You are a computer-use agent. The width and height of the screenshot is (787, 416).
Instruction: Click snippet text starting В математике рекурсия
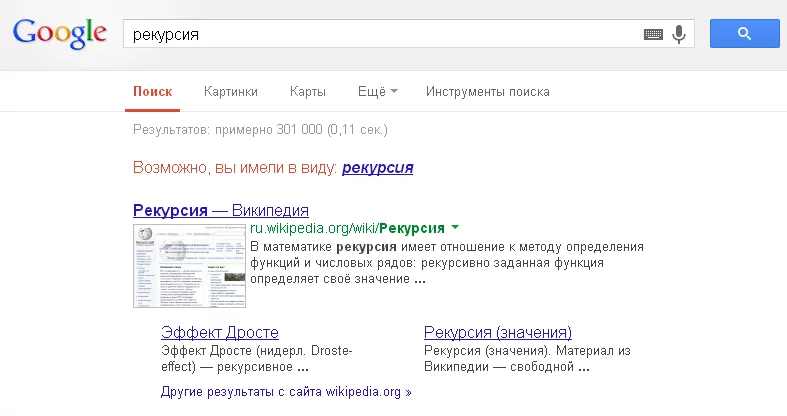click(x=447, y=262)
